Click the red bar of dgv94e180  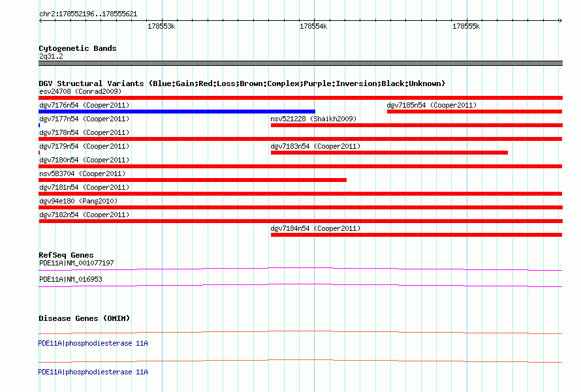click(x=300, y=207)
